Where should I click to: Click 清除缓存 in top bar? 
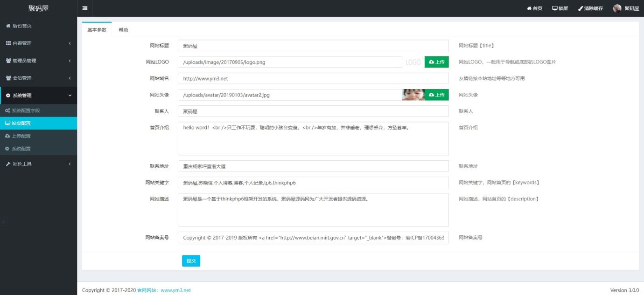tap(590, 8)
